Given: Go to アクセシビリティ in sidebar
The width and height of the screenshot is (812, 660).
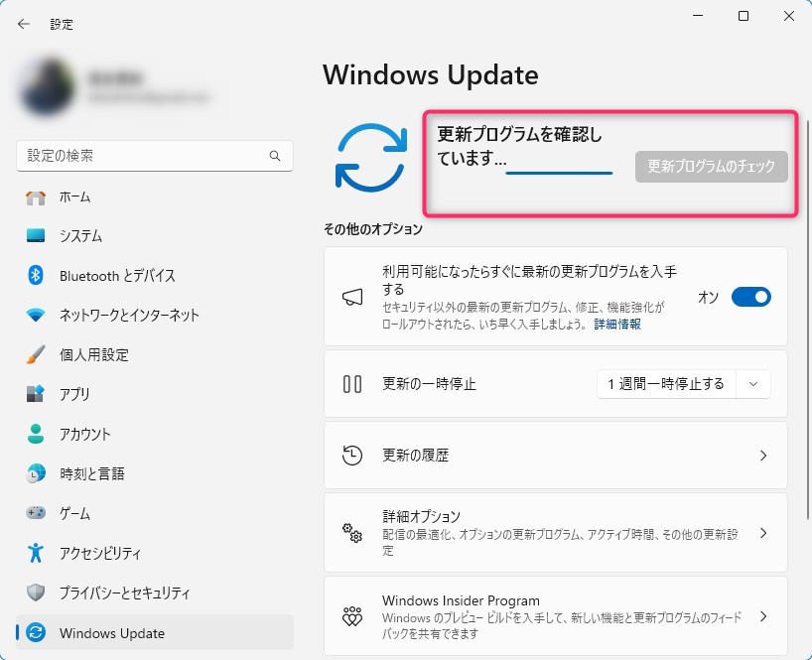Looking at the screenshot, I should tap(99, 553).
